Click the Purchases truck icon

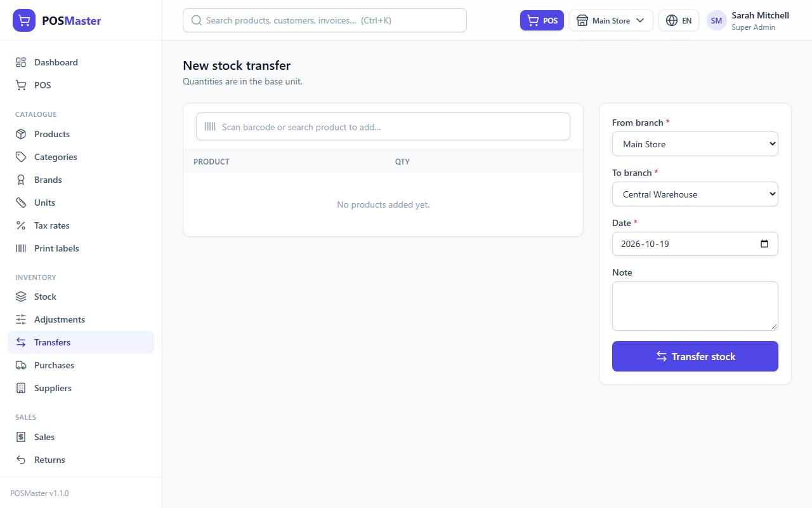[21, 365]
